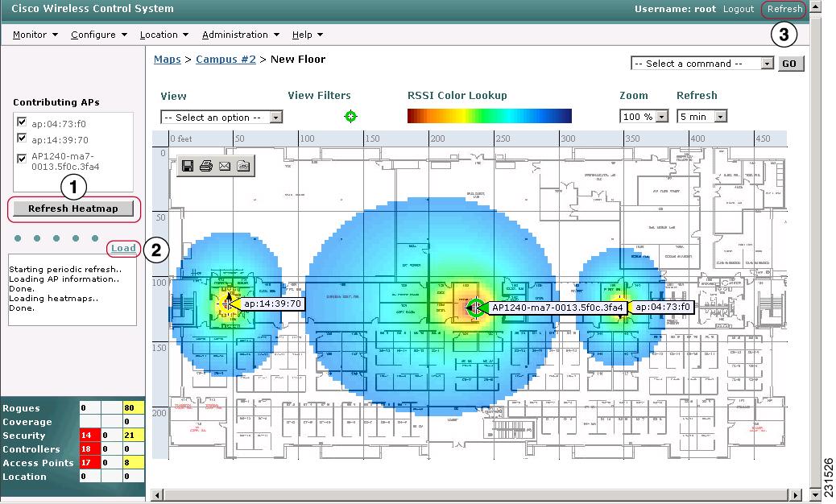This screenshot has width=836, height=504.
Task: Click the Logout link
Action: (x=739, y=9)
